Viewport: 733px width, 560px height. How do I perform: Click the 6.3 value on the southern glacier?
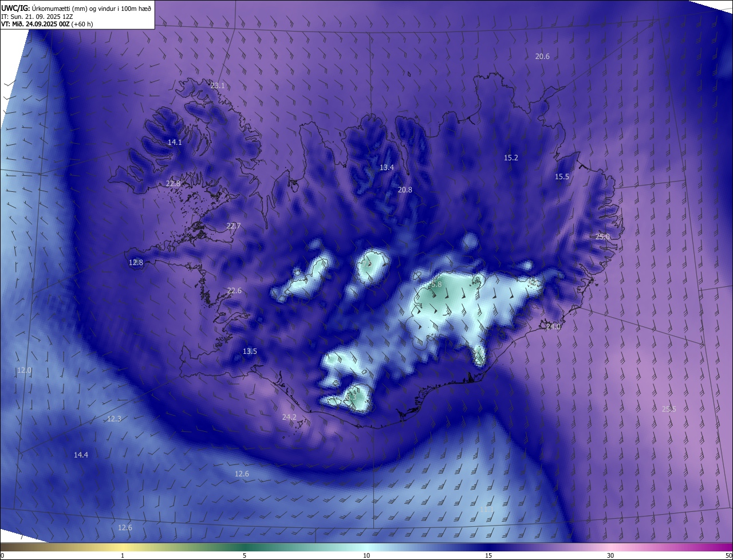(x=351, y=397)
